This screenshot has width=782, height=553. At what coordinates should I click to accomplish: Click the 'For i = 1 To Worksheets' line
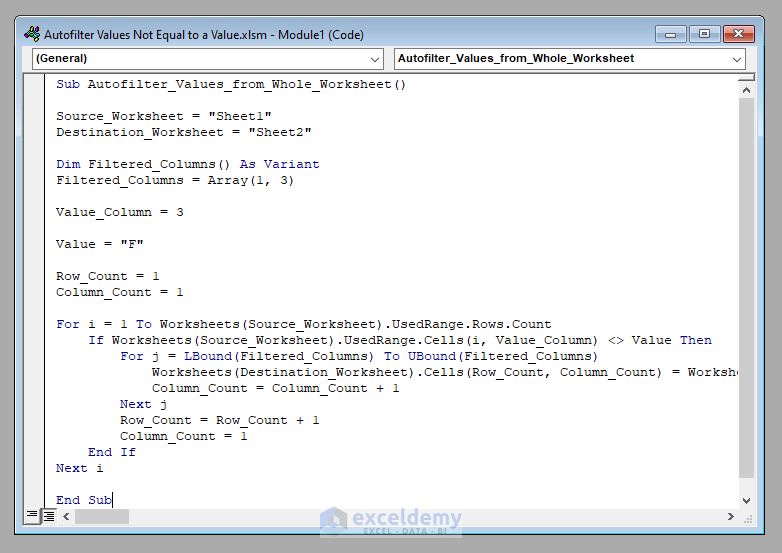pos(304,324)
